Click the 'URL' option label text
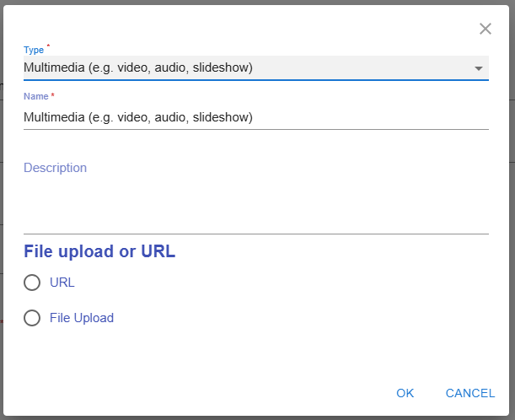This screenshot has height=420, width=515. [62, 283]
